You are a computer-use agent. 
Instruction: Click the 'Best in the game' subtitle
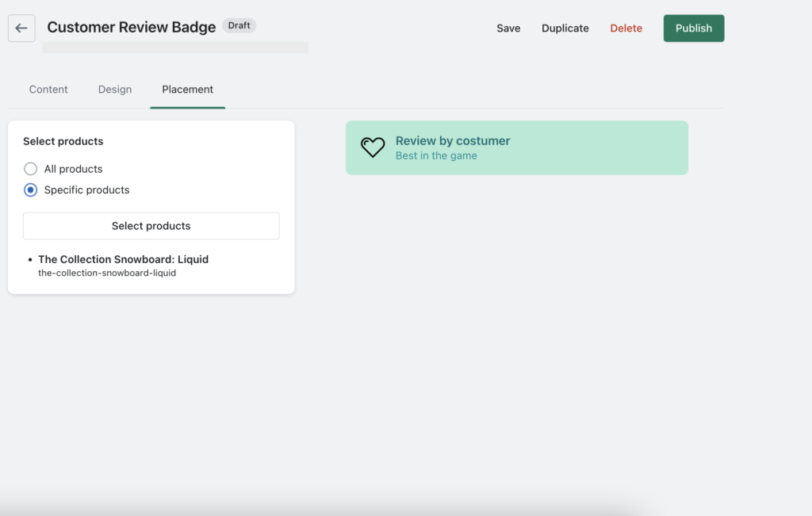point(436,156)
